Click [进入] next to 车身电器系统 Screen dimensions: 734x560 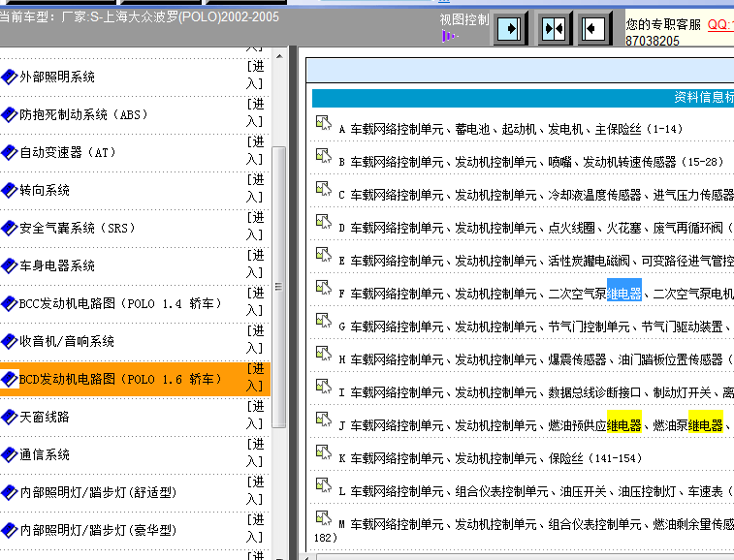[254, 265]
